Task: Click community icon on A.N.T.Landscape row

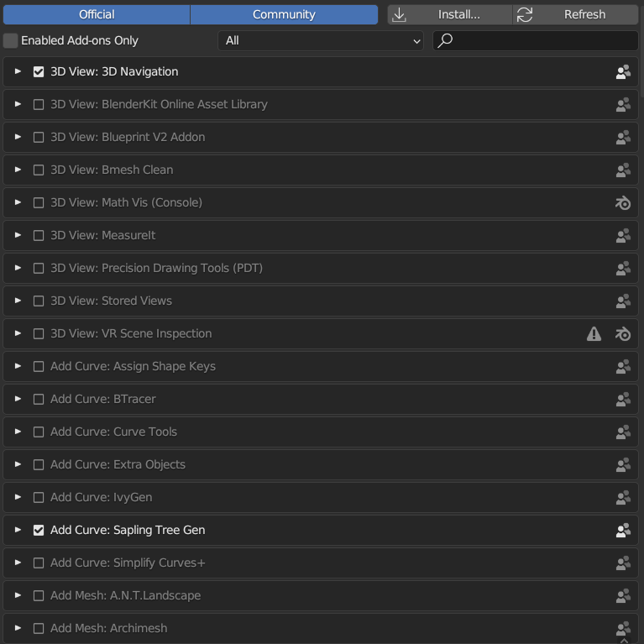Action: (623, 596)
